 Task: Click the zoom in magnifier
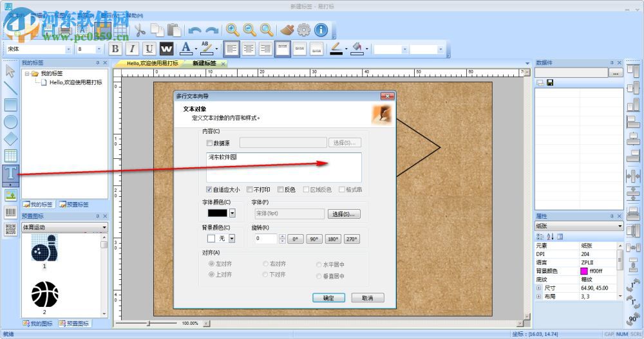(232, 30)
